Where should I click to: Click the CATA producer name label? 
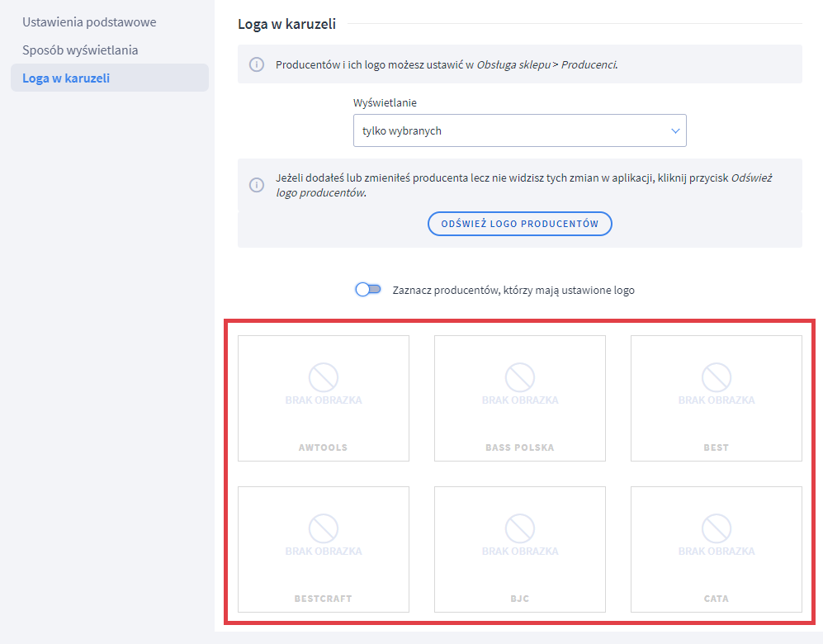(717, 599)
